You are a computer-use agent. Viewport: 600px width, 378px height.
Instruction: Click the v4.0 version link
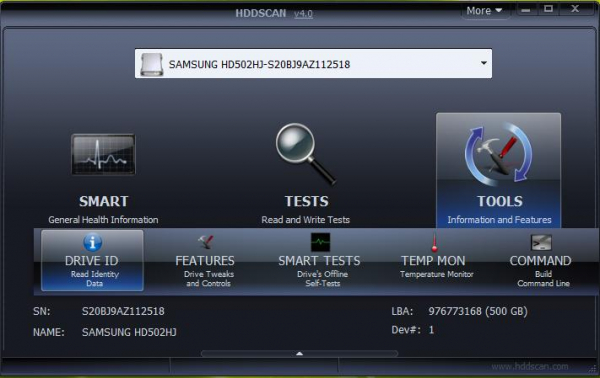pyautogui.click(x=303, y=14)
